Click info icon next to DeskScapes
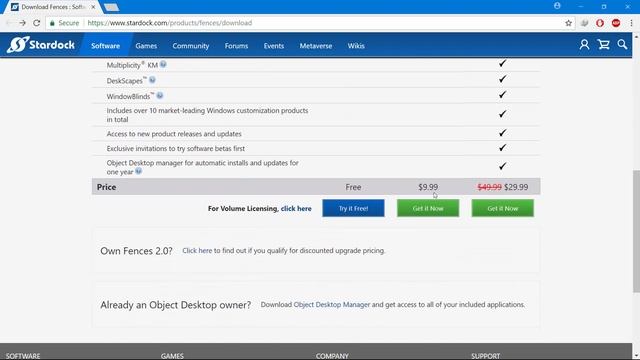This screenshot has height=360, width=640. (x=152, y=80)
